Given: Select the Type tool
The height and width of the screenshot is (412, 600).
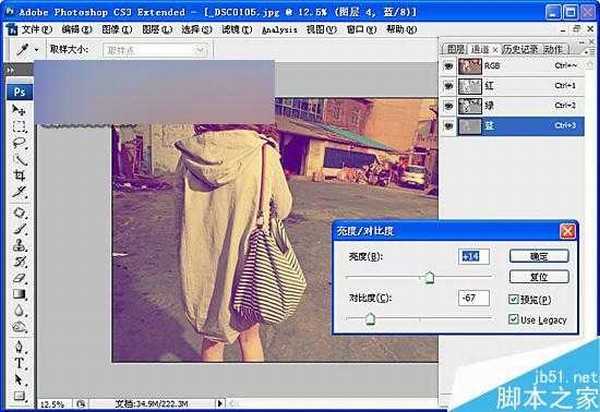Looking at the screenshot, I should (x=19, y=363).
